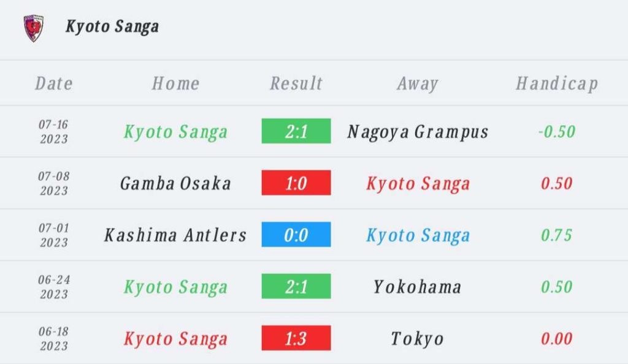The image size is (628, 364).
Task: Click the Tokyo away team name
Action: coord(417,339)
